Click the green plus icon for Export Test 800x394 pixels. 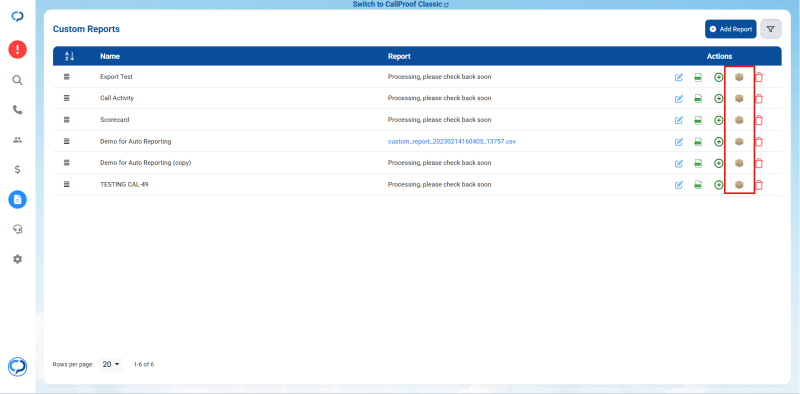[718, 78]
